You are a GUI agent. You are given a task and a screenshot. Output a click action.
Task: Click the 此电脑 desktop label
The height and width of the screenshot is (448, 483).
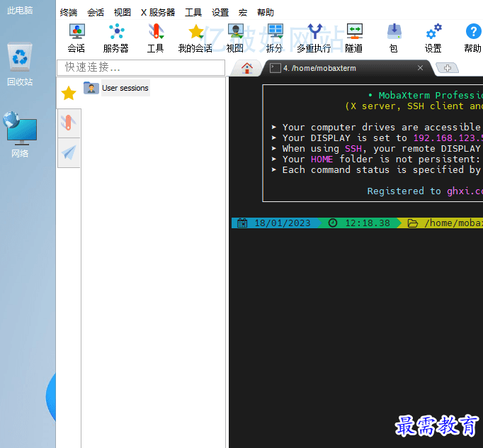click(x=20, y=11)
